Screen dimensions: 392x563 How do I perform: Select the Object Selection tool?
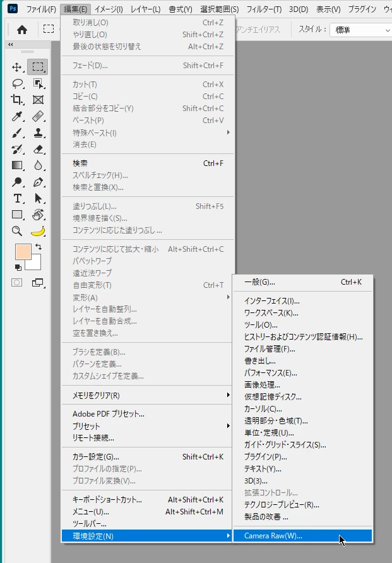point(38,83)
